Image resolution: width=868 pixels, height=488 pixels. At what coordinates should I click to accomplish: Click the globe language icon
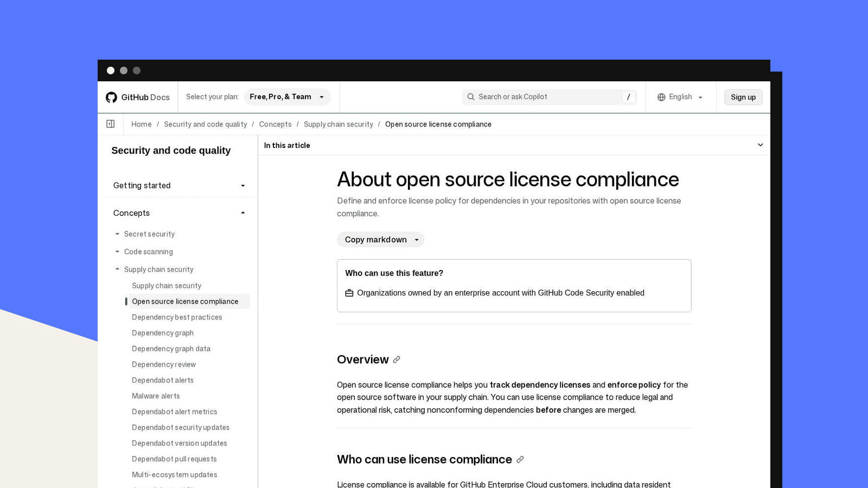pyautogui.click(x=661, y=97)
